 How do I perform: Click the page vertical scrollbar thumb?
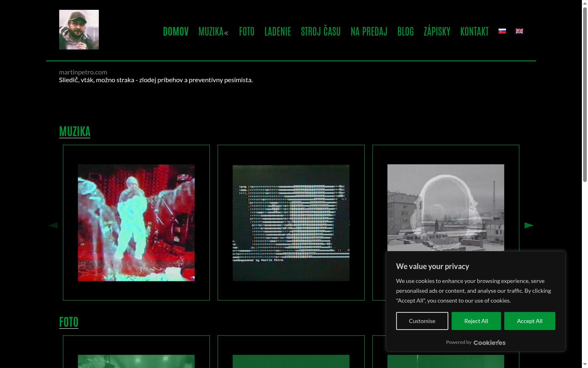click(585, 94)
